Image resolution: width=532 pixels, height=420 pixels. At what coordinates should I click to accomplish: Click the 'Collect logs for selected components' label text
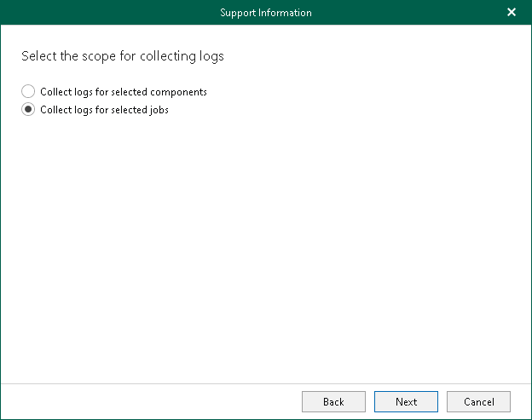(x=123, y=91)
